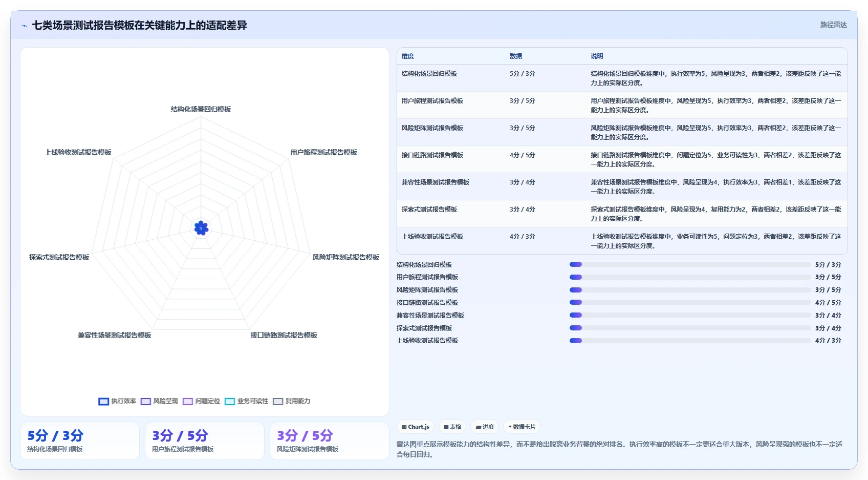The image size is (868, 480).
Task: Click radar axis label 用户旅程测试报告模板
Action: click(324, 152)
